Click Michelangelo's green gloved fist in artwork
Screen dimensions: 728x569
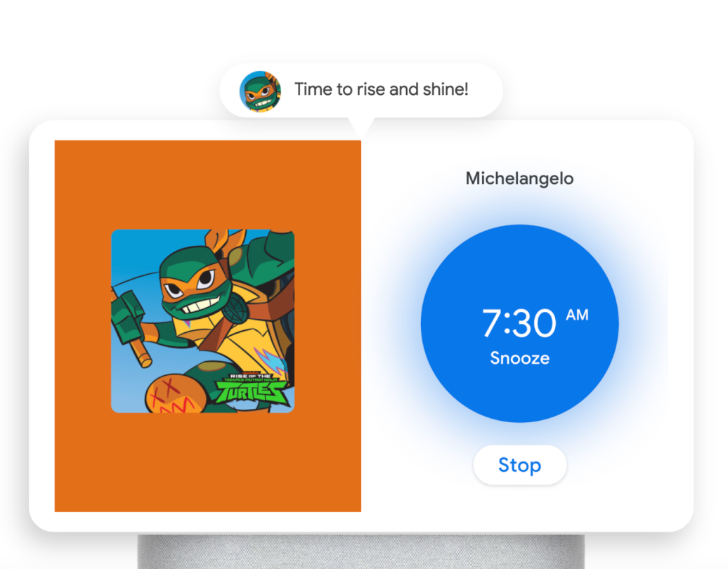[x=126, y=317]
